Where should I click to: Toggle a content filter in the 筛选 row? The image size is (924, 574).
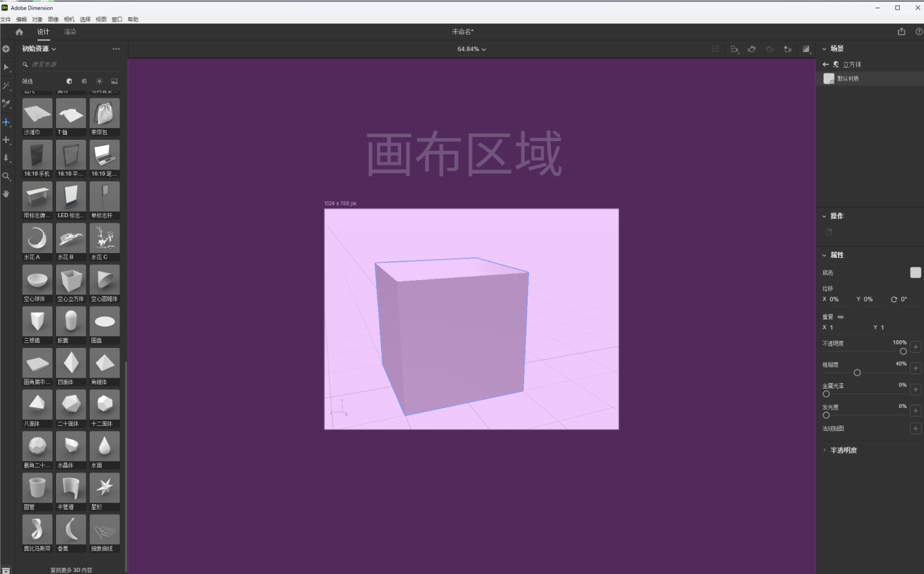tap(70, 81)
